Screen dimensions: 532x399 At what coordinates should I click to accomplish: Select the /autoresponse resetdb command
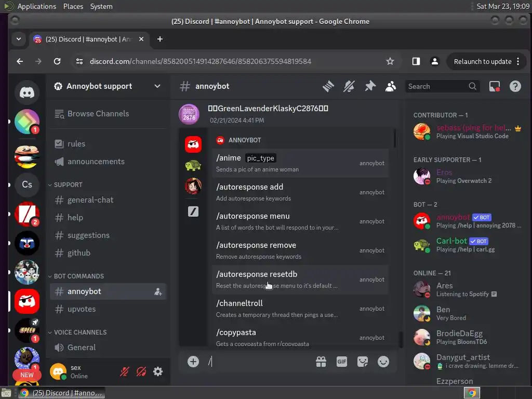300,280
